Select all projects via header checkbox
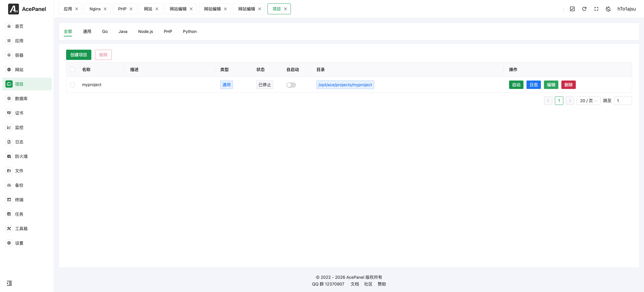Image resolution: width=644 pixels, height=292 pixels. [73, 70]
